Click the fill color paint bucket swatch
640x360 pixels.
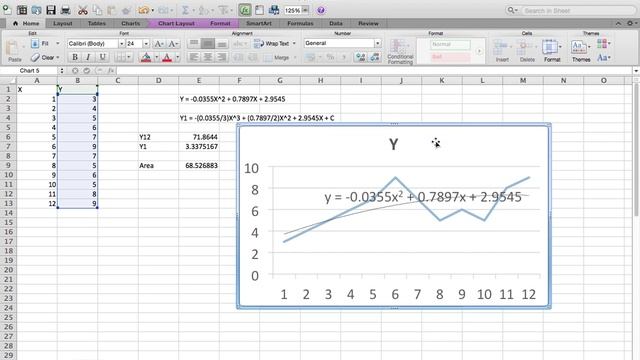pos(146,58)
